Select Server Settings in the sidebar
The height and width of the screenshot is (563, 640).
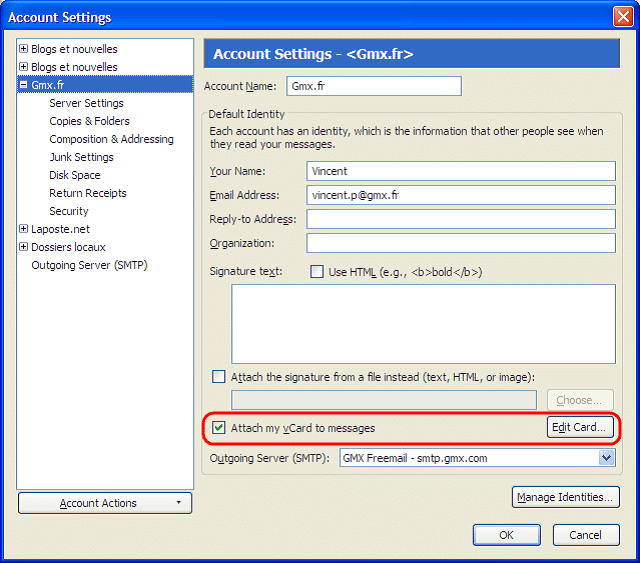tap(86, 103)
